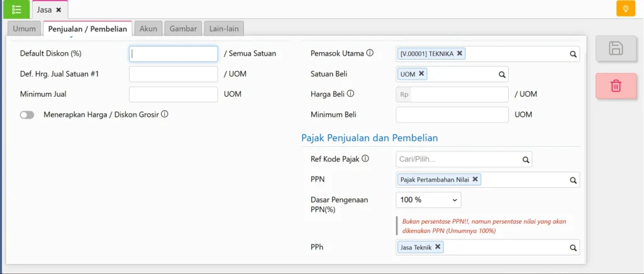Focus the Default Diskon (%) input
644x274 pixels.
[174, 54]
